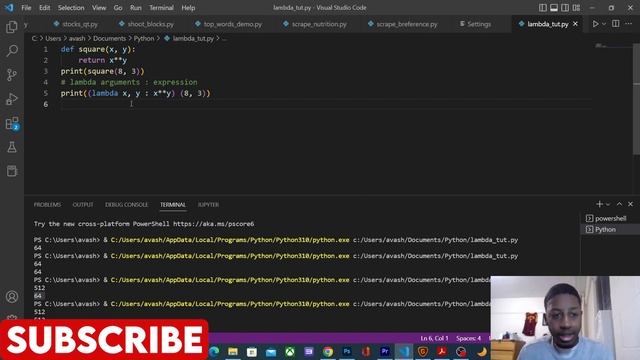640x360 pixels.
Task: Toggle the secondary side bar
Action: 565,8
